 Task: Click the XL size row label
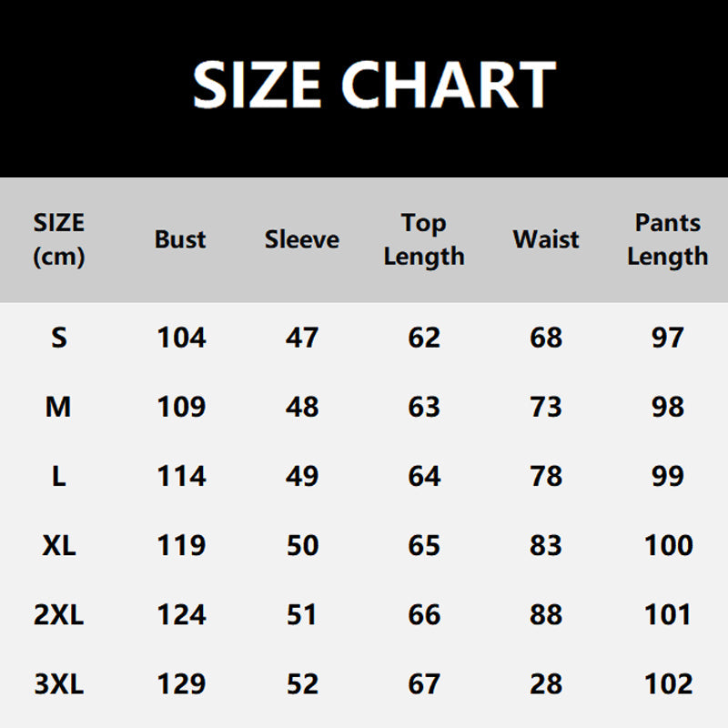tap(59, 545)
